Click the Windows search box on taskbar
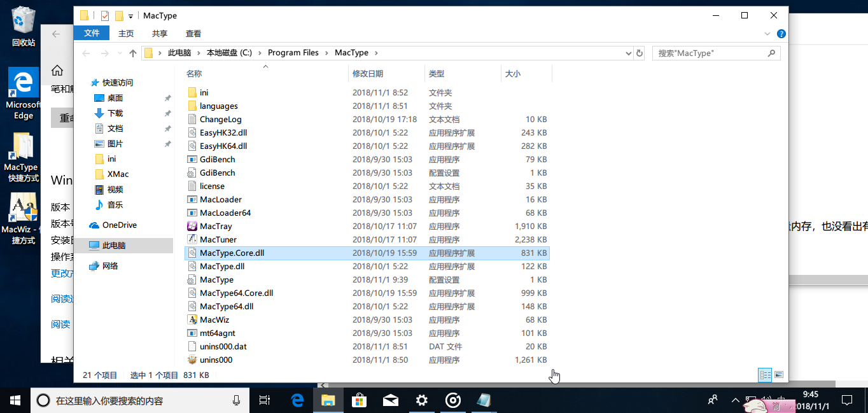This screenshot has height=413, width=868. (x=140, y=400)
